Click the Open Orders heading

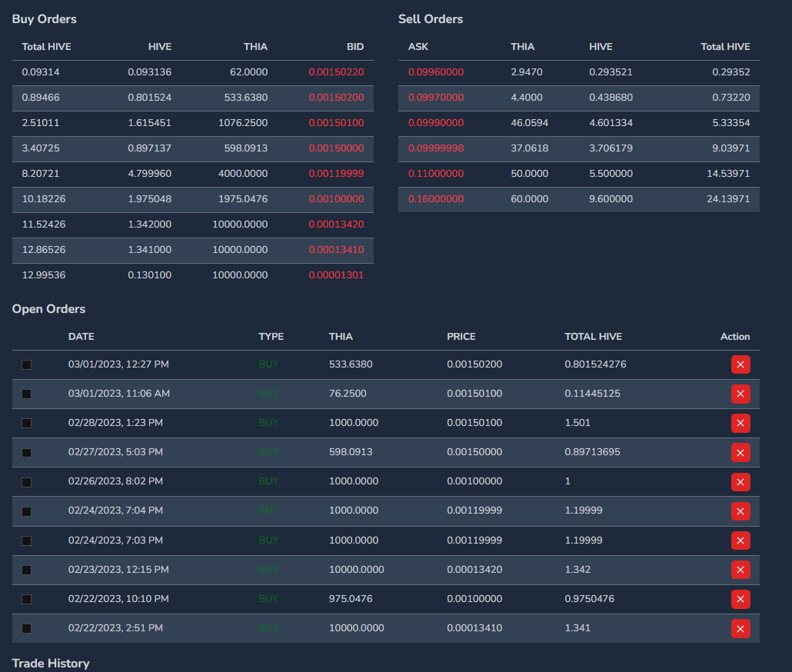pos(48,309)
